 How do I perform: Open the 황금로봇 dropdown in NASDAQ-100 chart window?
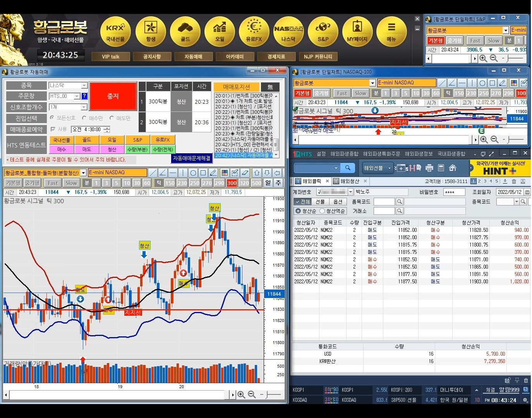coord(372,83)
